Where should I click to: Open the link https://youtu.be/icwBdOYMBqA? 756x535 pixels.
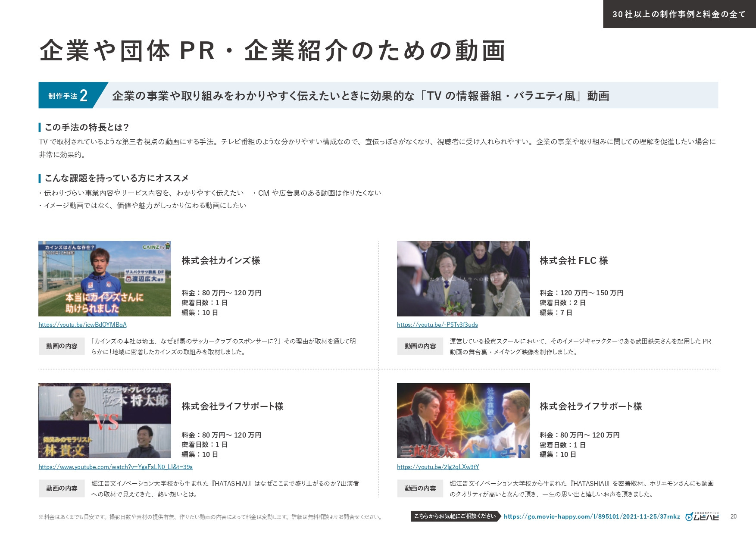[83, 325]
